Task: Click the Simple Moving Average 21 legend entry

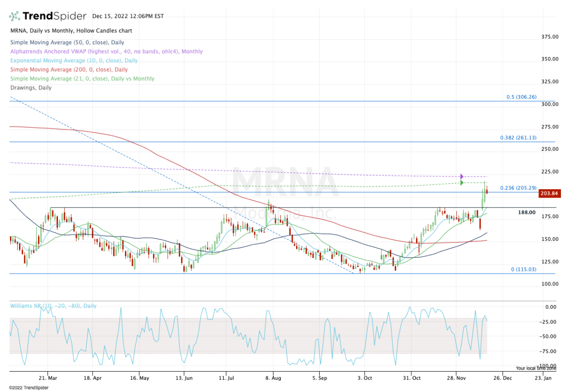Action: coord(82,78)
